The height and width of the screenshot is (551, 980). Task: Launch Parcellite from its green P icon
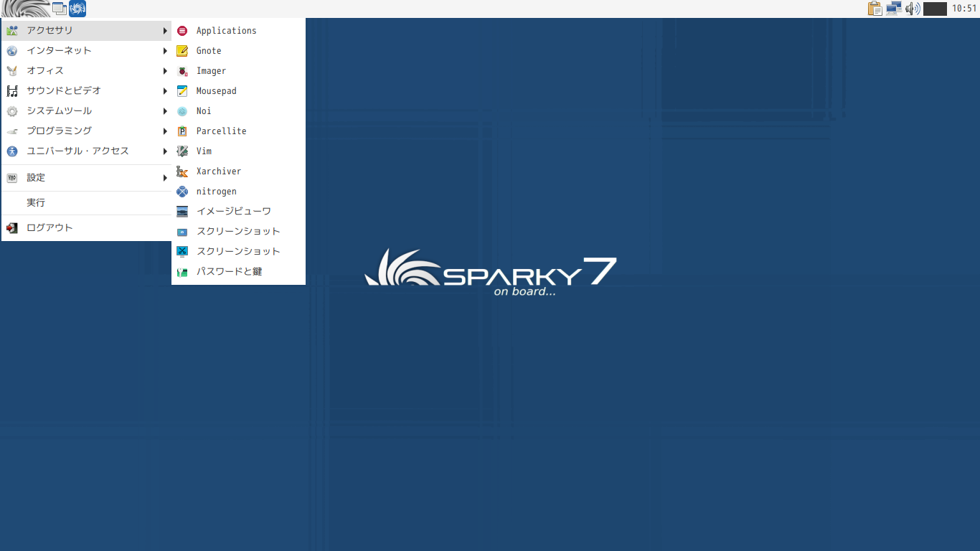tap(182, 131)
